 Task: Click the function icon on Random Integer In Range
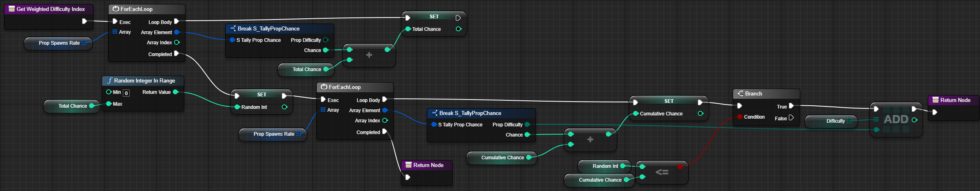pos(109,80)
